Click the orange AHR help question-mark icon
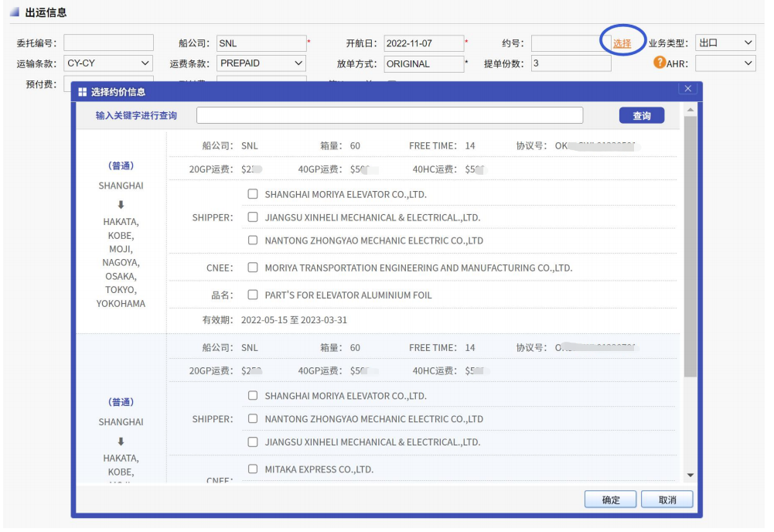This screenshot has height=532, width=774. 660,62
